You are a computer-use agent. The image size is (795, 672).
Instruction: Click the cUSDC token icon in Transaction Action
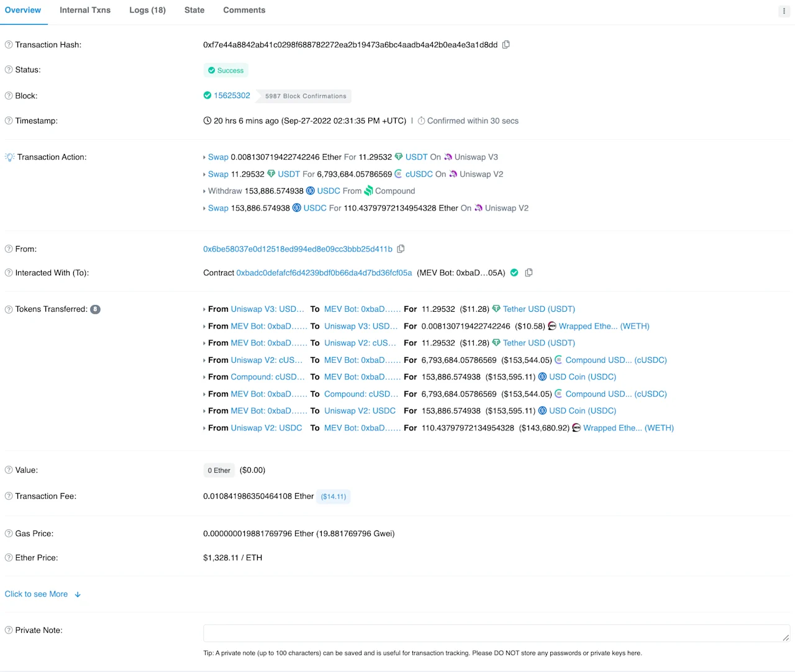click(x=399, y=174)
